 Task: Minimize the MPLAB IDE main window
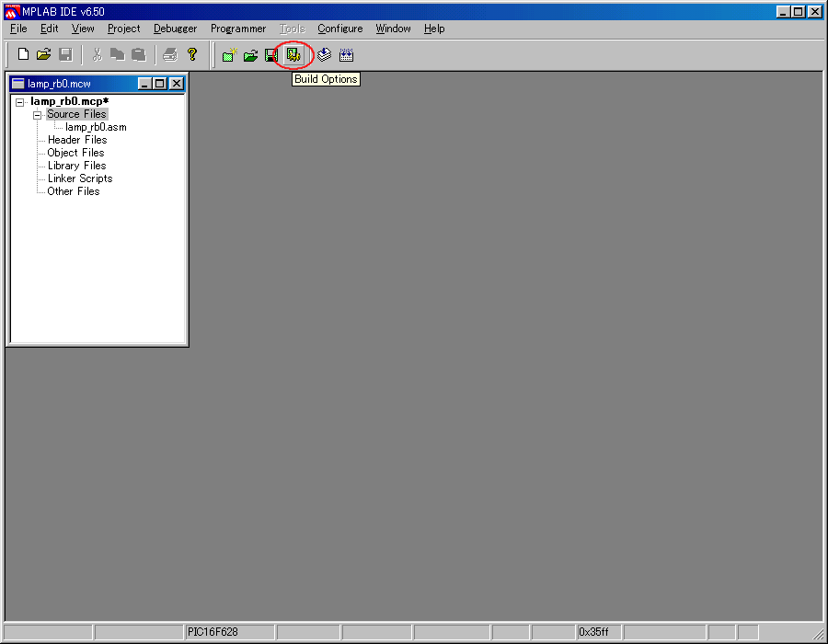[x=784, y=12]
